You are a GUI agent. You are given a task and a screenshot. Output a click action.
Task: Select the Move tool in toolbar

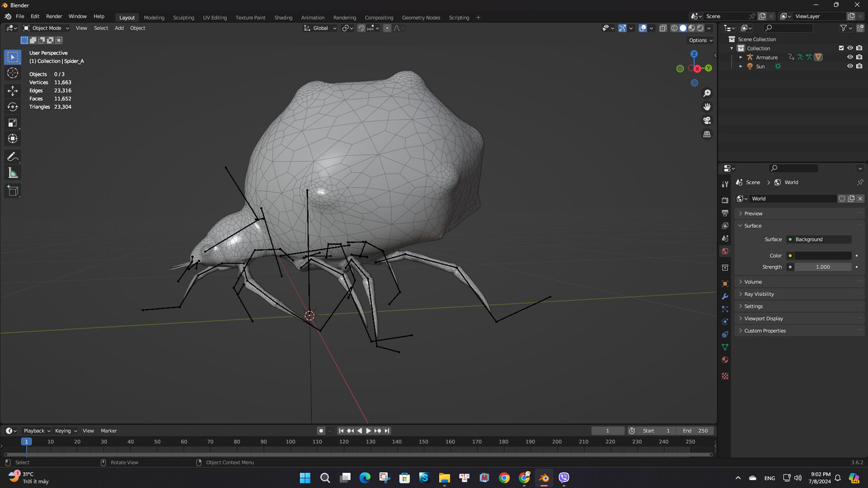tap(13, 90)
